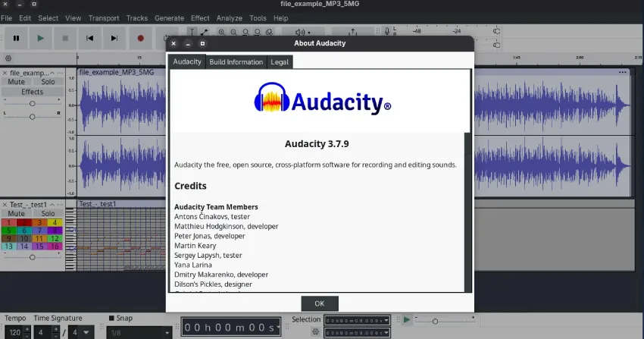
Task: Toggle MIDI channel 6 button
Action: click(23, 231)
